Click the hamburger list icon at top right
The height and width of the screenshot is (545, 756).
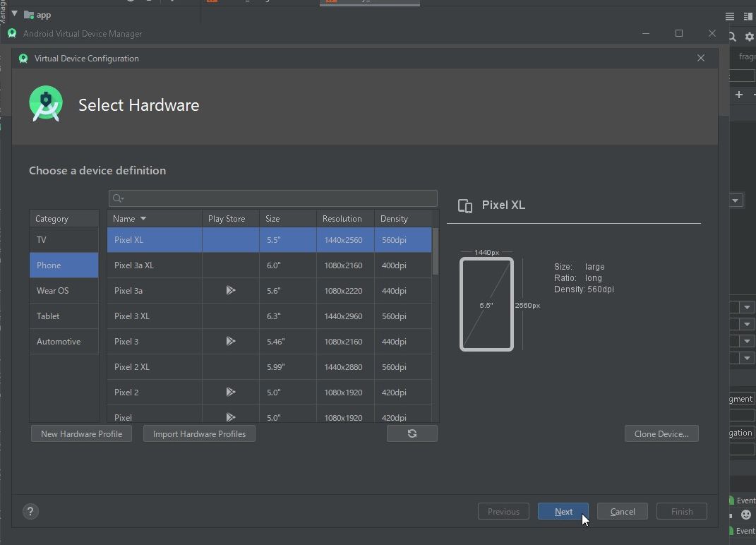730,16
